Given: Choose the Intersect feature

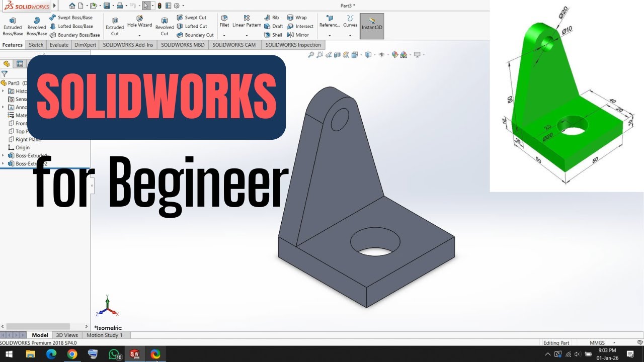Looking at the screenshot, I should pyautogui.click(x=300, y=26).
